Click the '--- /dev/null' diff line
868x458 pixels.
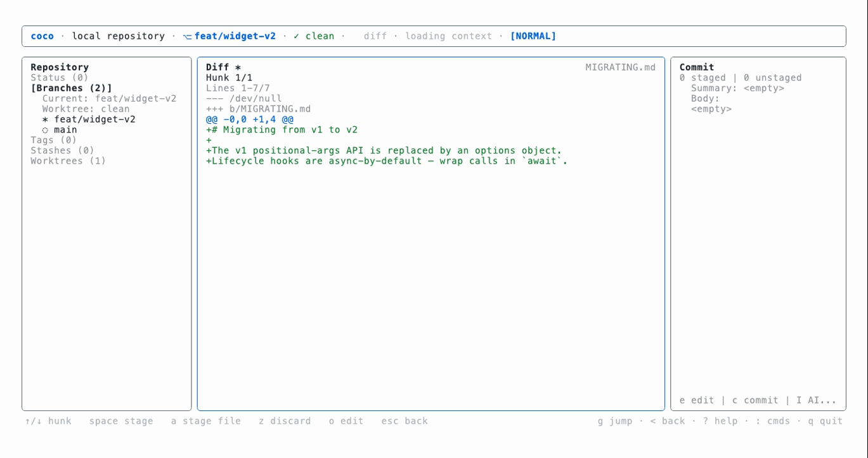[x=243, y=99]
